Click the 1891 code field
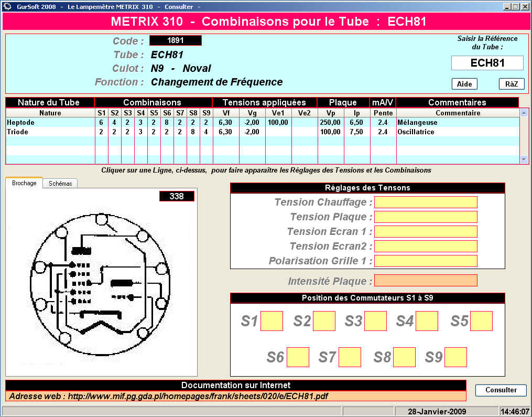 (x=175, y=40)
